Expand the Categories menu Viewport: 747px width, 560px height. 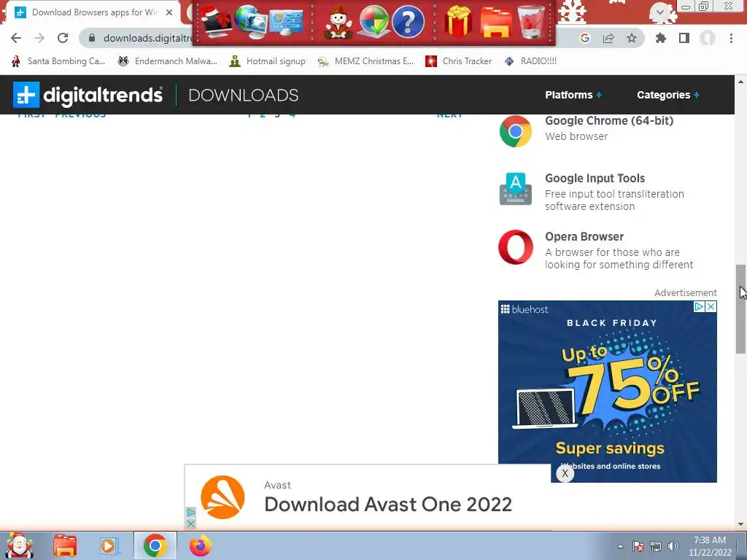tap(668, 95)
